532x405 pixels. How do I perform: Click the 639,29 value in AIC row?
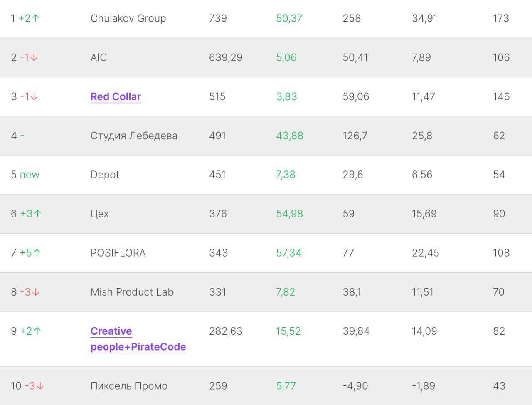[x=226, y=57]
